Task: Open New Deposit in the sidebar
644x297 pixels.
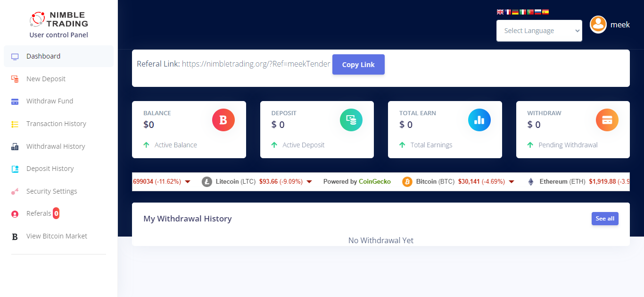Action: 46,79
